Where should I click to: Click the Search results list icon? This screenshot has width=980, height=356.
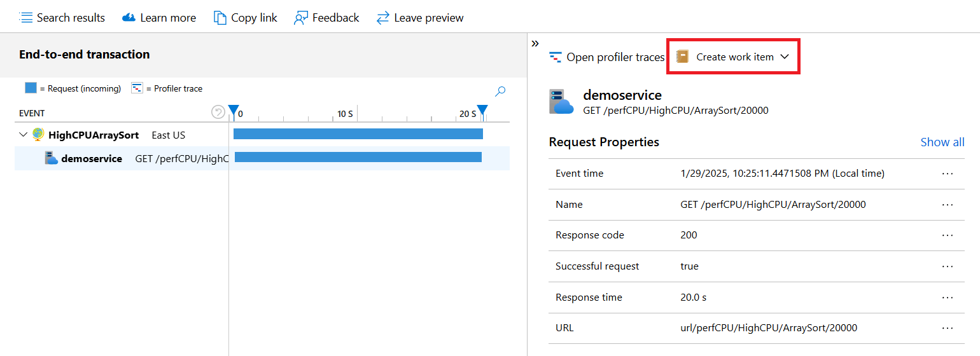26,18
